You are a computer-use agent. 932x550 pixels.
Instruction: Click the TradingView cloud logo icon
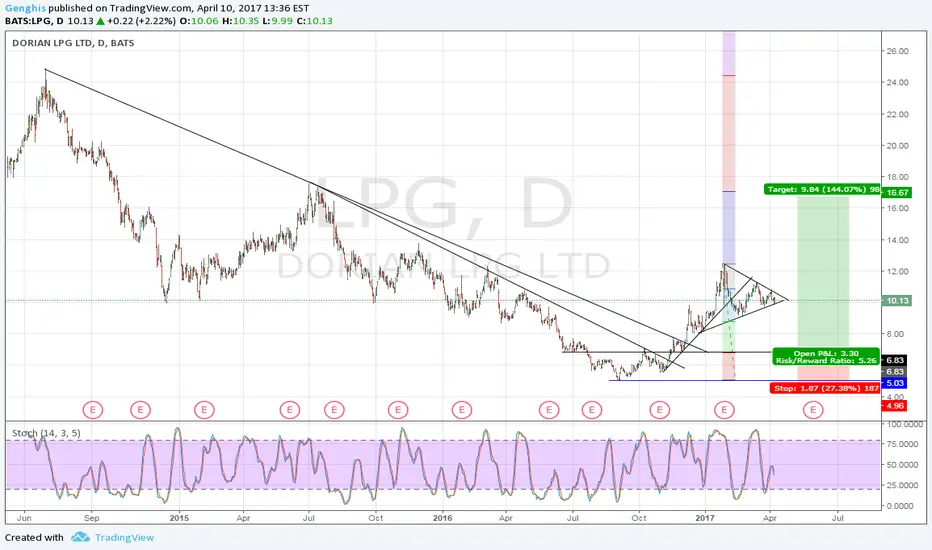(80, 538)
